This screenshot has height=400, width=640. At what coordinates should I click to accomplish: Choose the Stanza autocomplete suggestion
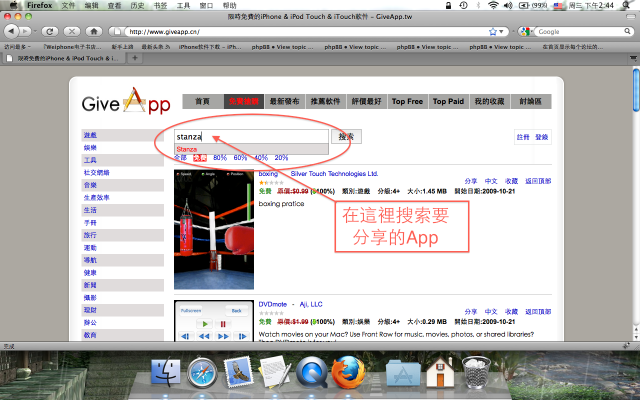coord(251,149)
